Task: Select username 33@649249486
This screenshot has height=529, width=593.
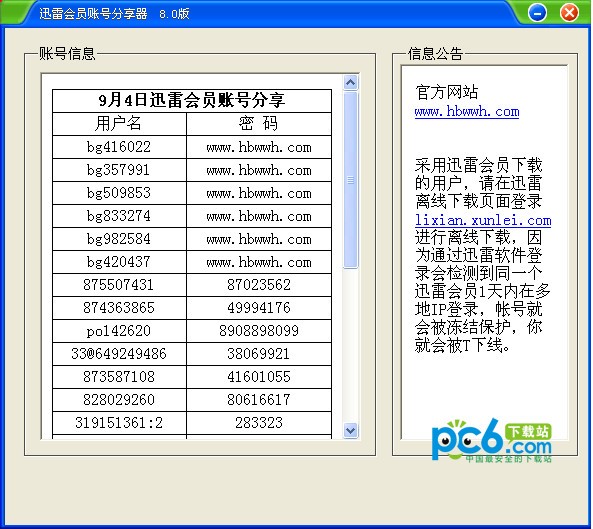Action: tap(119, 354)
